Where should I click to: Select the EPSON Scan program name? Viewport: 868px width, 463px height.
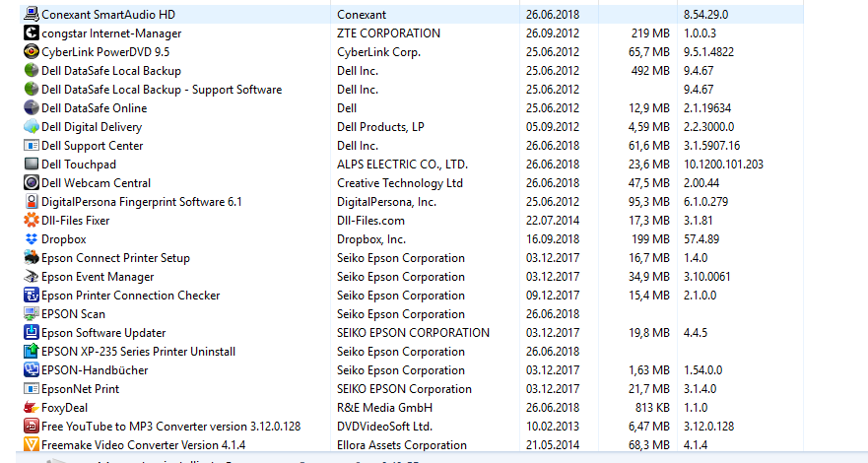pyautogui.click(x=73, y=313)
